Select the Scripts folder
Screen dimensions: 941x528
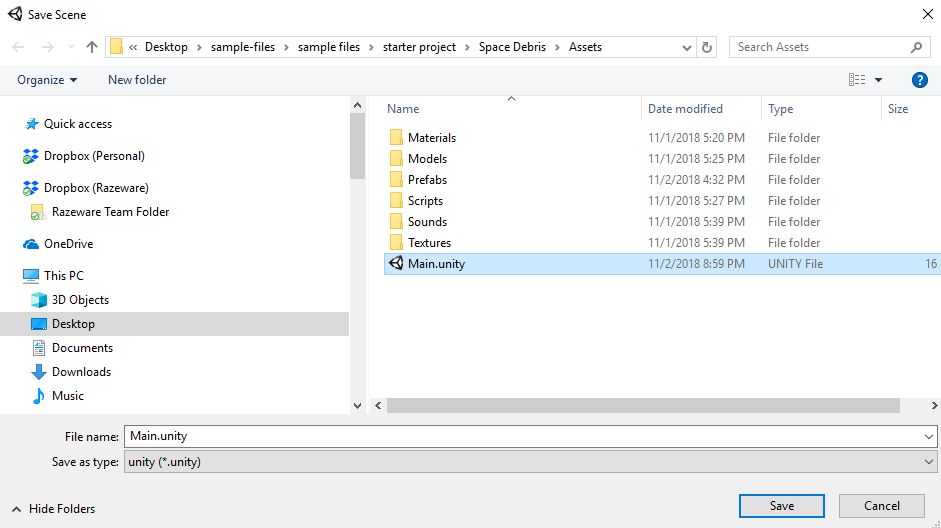point(425,200)
